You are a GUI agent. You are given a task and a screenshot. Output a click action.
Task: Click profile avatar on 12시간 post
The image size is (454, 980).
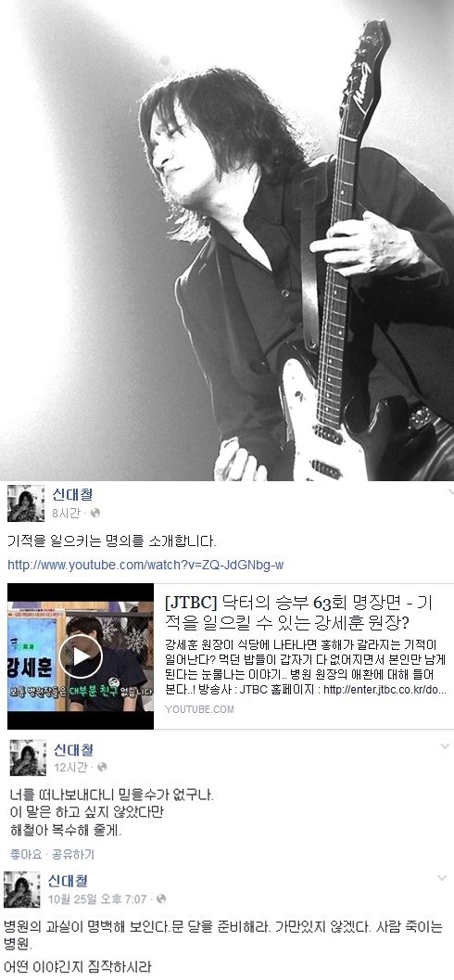coord(28,757)
